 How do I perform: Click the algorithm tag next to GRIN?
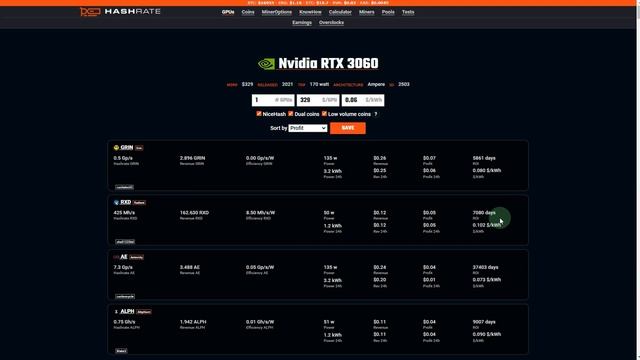coord(139,148)
